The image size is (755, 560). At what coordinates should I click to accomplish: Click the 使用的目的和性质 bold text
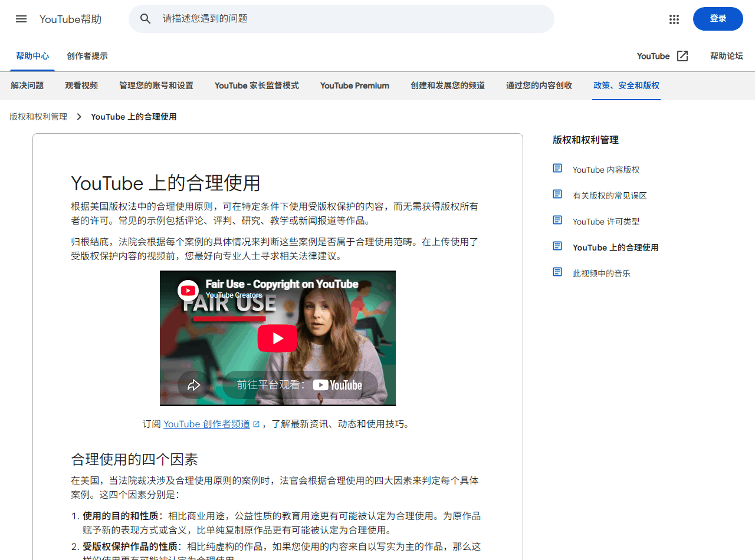coord(120,516)
